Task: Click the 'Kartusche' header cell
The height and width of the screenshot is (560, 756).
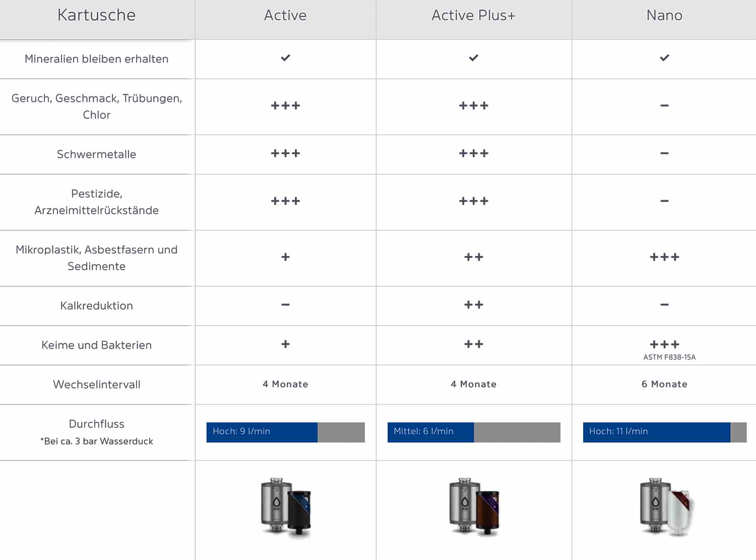Action: 96,16
